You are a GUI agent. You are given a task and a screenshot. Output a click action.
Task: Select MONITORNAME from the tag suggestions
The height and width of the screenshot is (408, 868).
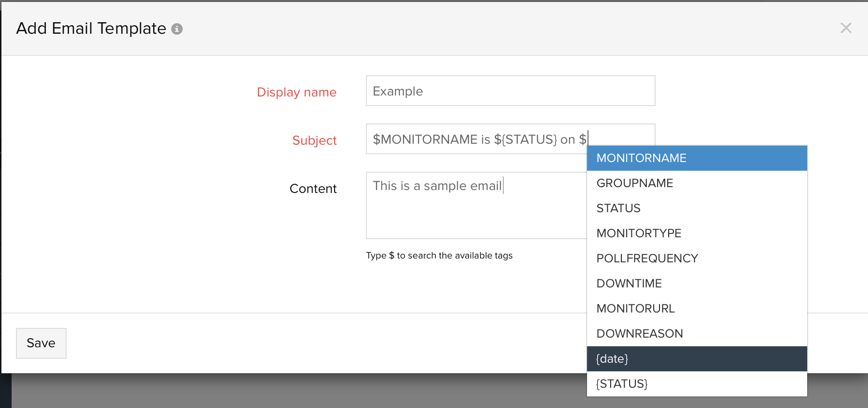coord(696,158)
